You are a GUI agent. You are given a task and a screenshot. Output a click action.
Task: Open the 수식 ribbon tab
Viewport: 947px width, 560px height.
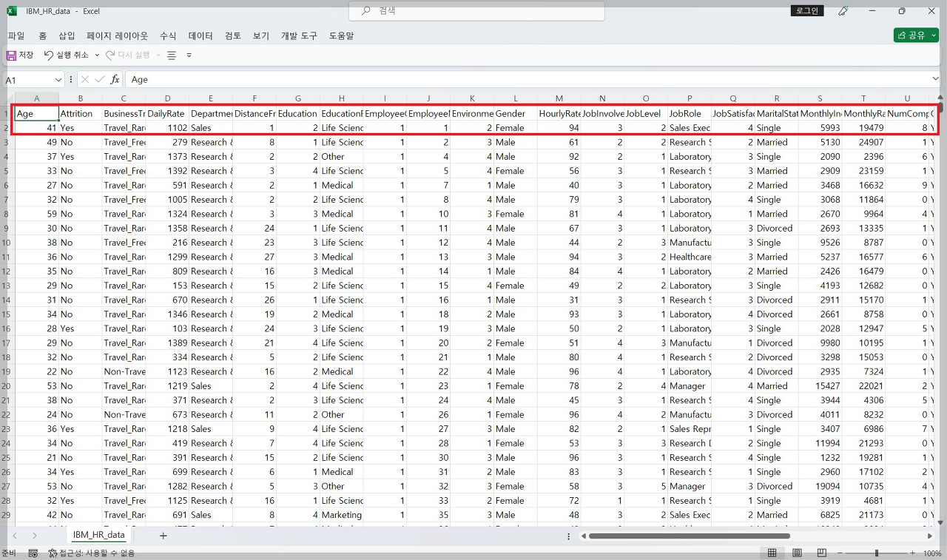[168, 36]
